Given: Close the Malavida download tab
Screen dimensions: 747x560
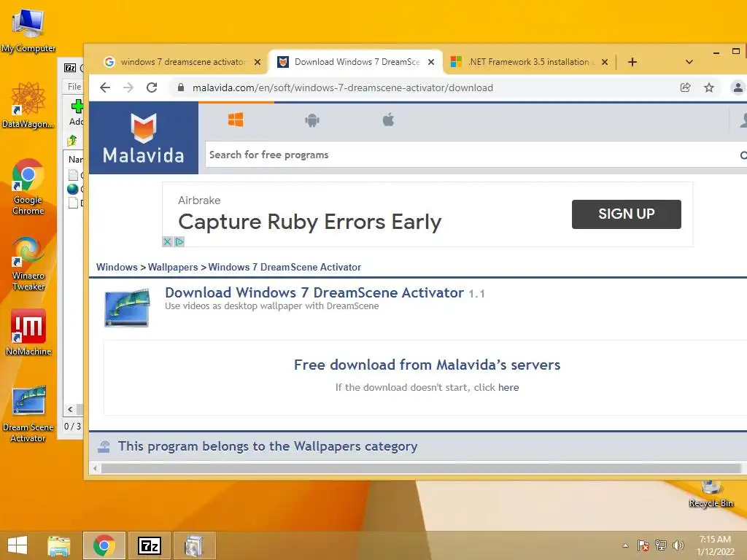Looking at the screenshot, I should pyautogui.click(x=431, y=62).
